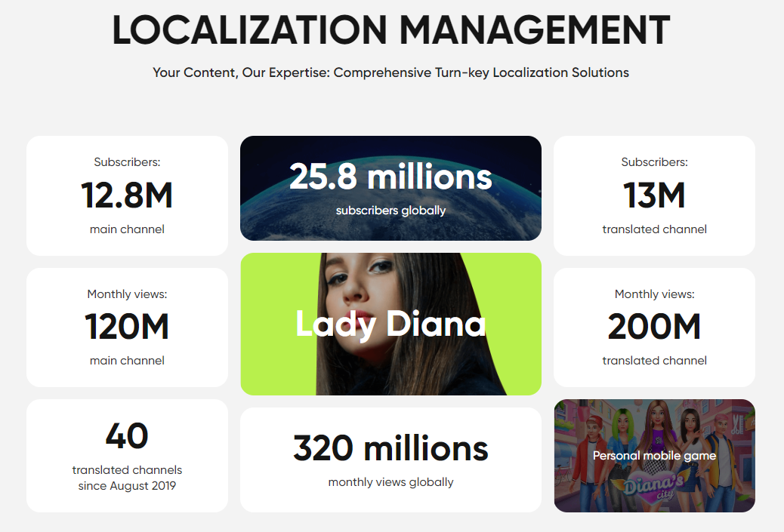784x532 pixels.
Task: Click 'Monthly views:' label above 200M
Action: click(654, 294)
